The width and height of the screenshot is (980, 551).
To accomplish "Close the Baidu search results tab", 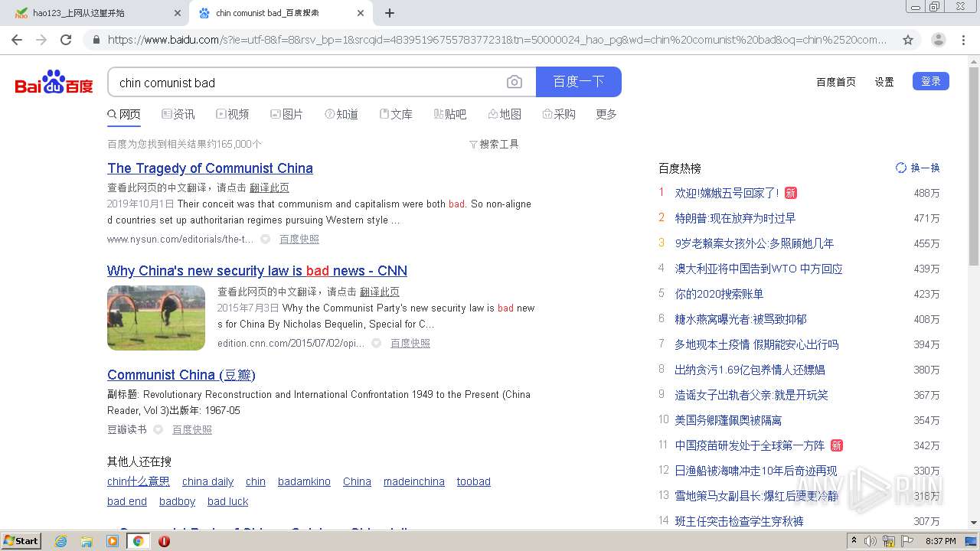I will point(361,13).
